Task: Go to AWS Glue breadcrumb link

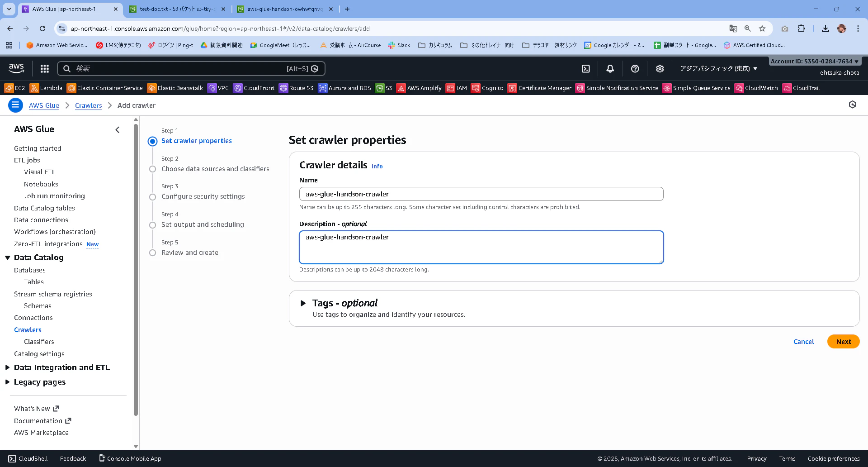Action: click(44, 105)
